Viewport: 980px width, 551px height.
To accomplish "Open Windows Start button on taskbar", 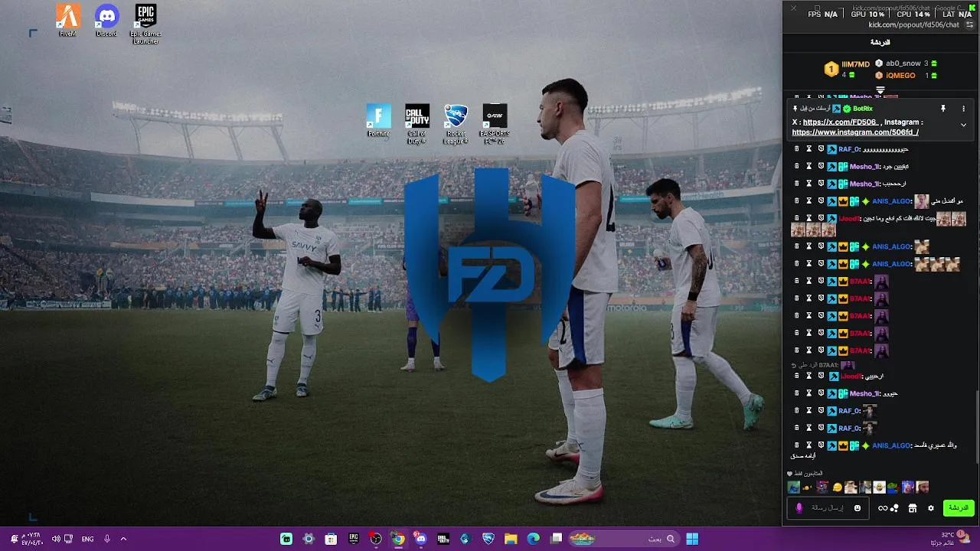I will pos(692,539).
